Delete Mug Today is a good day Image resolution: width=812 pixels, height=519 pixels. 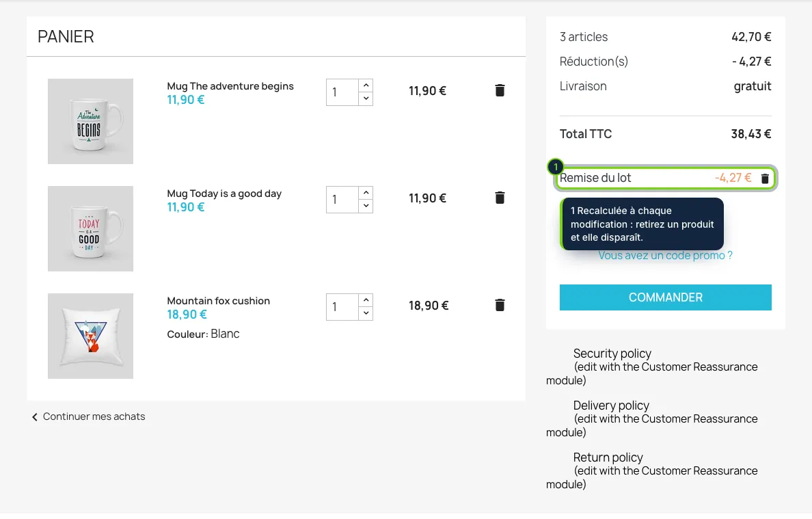coord(500,198)
